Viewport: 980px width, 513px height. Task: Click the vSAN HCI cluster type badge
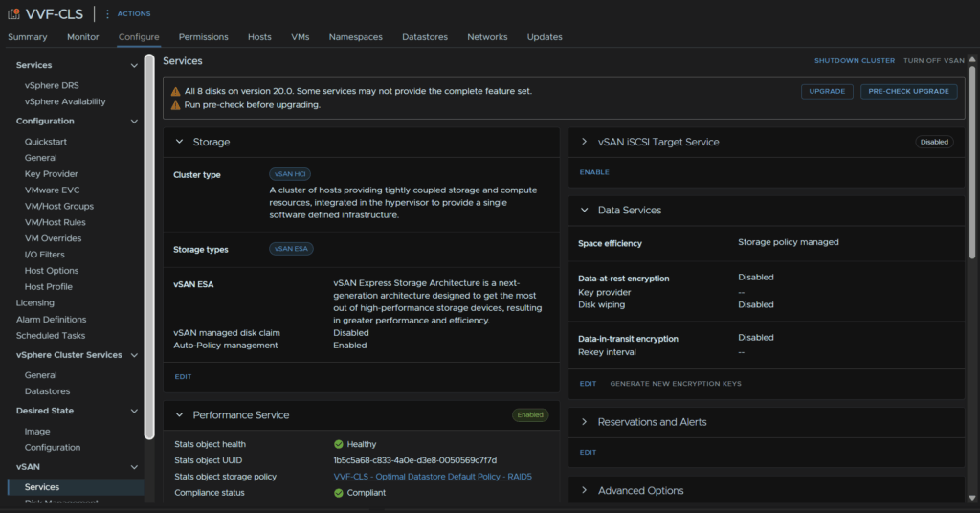pyautogui.click(x=290, y=174)
